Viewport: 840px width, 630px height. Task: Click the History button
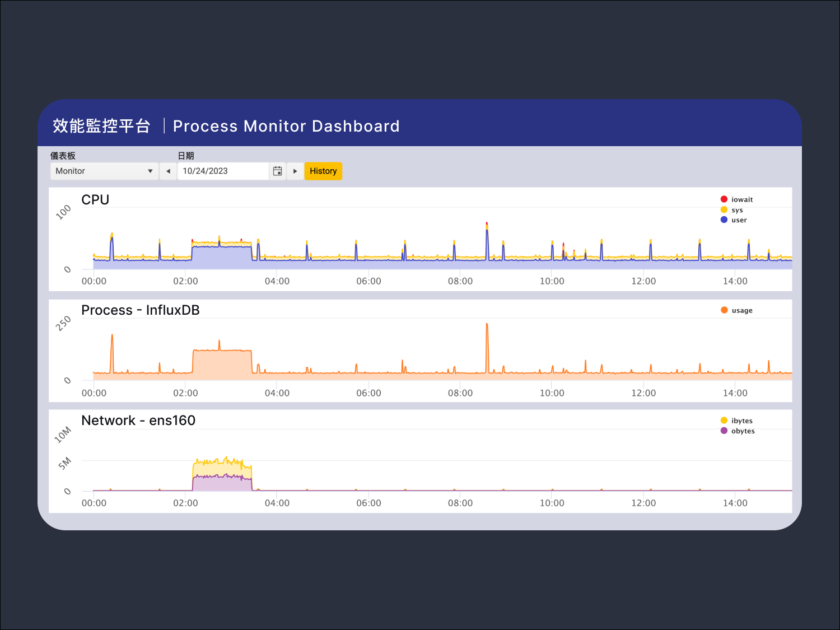(x=323, y=171)
